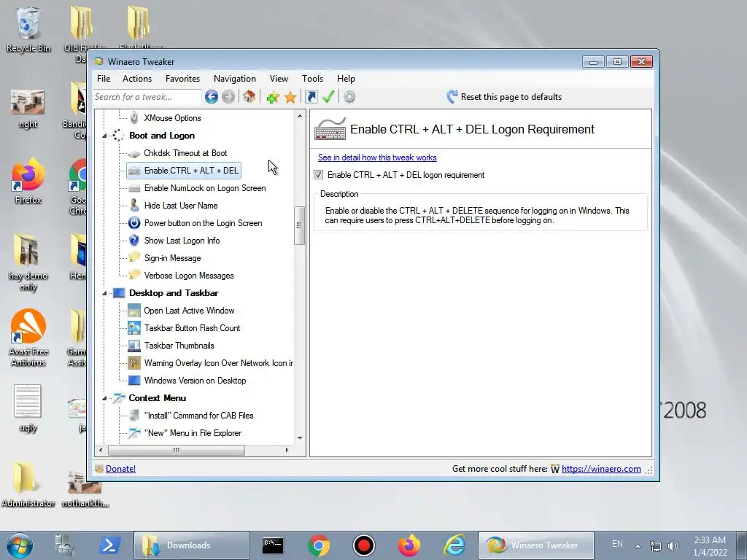
Task: Click the XMouse Options mouse icon
Action: [134, 117]
